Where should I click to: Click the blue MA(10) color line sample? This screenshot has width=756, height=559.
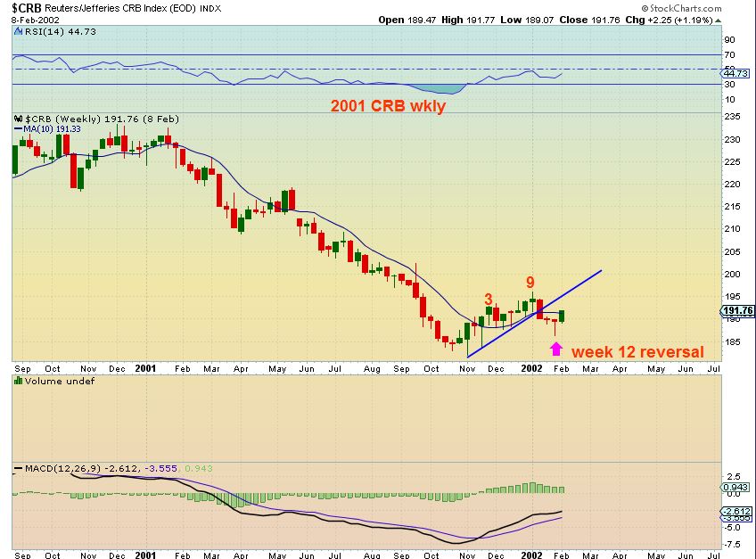pyautogui.click(x=20, y=128)
